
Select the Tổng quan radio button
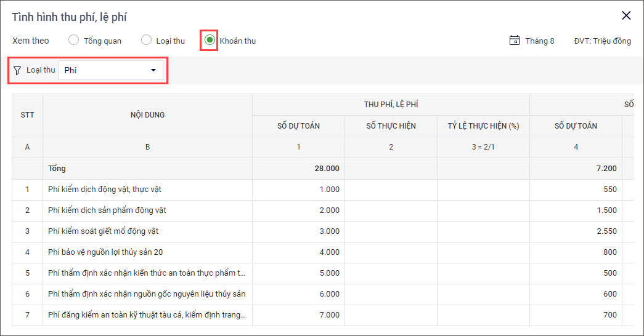coord(74,41)
